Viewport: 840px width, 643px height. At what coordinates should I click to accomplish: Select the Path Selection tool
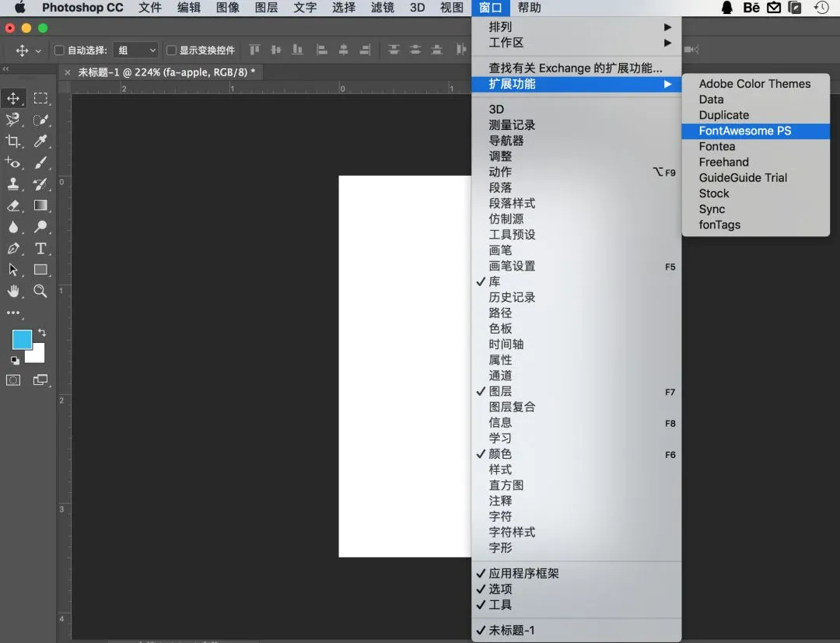13,269
